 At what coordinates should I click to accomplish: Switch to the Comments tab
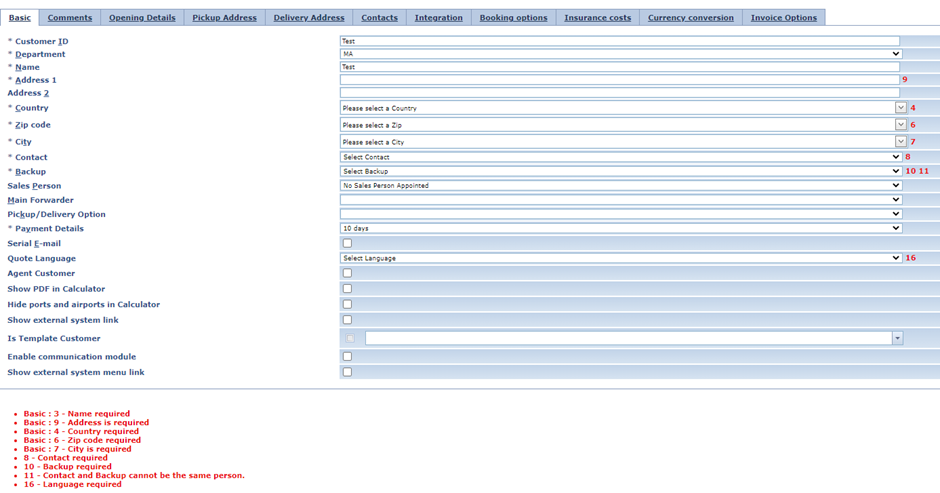click(x=70, y=18)
